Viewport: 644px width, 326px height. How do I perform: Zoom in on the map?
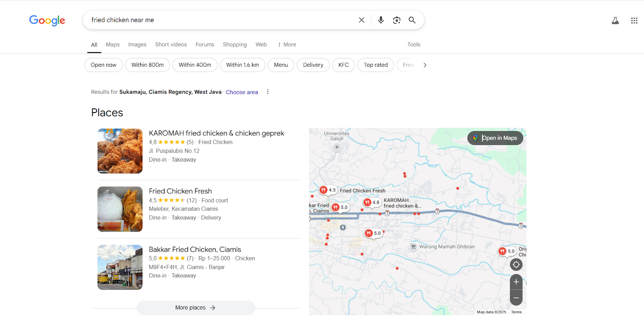pyautogui.click(x=516, y=282)
